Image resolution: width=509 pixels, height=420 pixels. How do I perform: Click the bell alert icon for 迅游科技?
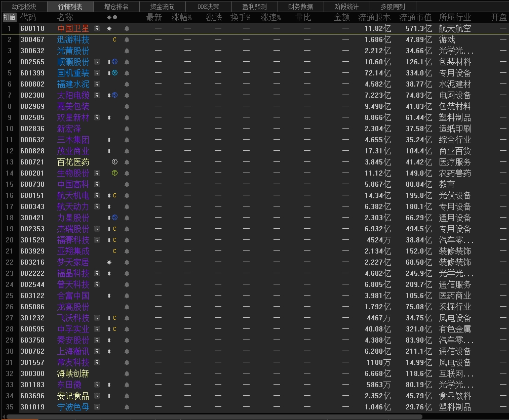tap(127, 39)
